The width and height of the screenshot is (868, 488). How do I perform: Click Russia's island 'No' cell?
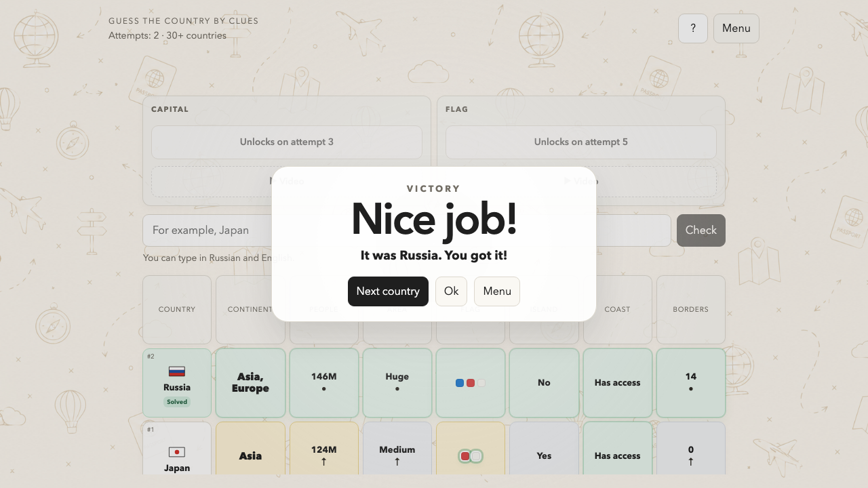coord(544,383)
